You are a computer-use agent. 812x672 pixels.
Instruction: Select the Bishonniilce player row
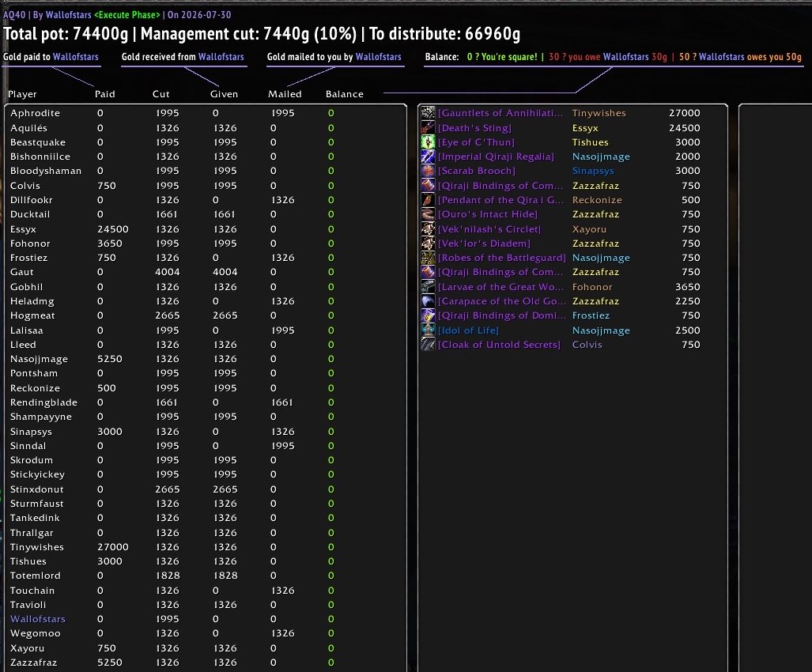coord(206,157)
